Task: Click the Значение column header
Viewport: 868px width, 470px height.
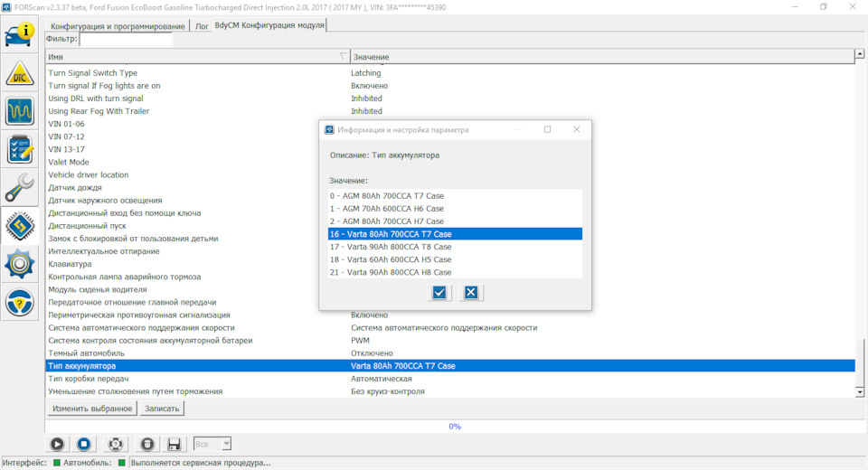Action: point(602,56)
